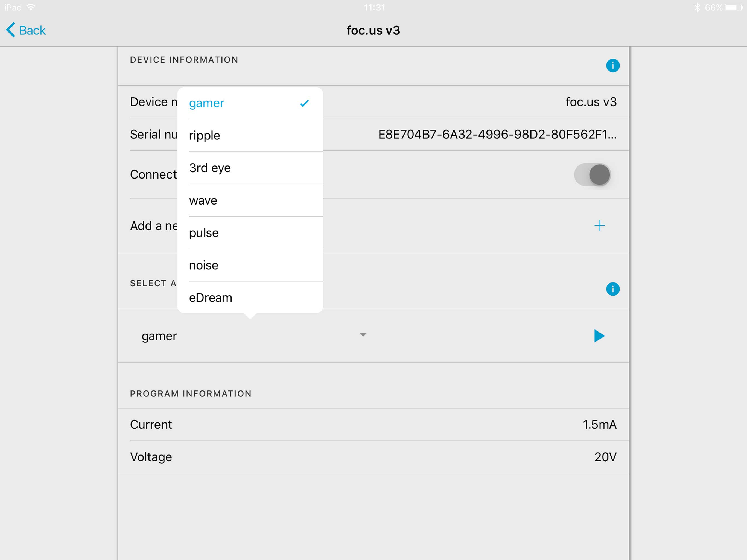
Task: Click the Wi-Fi status icon
Action: 31,7
